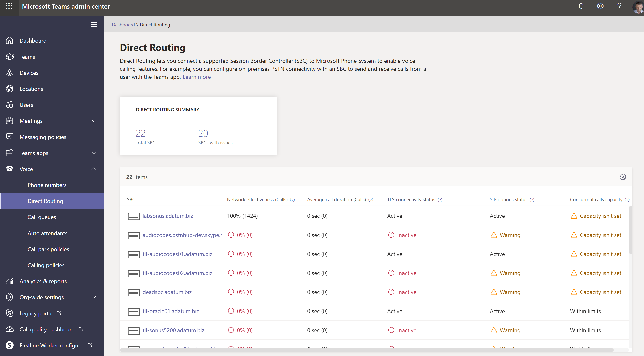
Task: Select the Calling policies menu item
Action: coord(46,265)
